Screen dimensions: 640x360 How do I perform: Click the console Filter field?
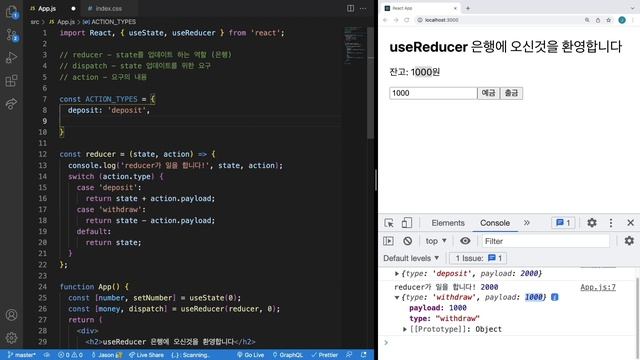545,241
